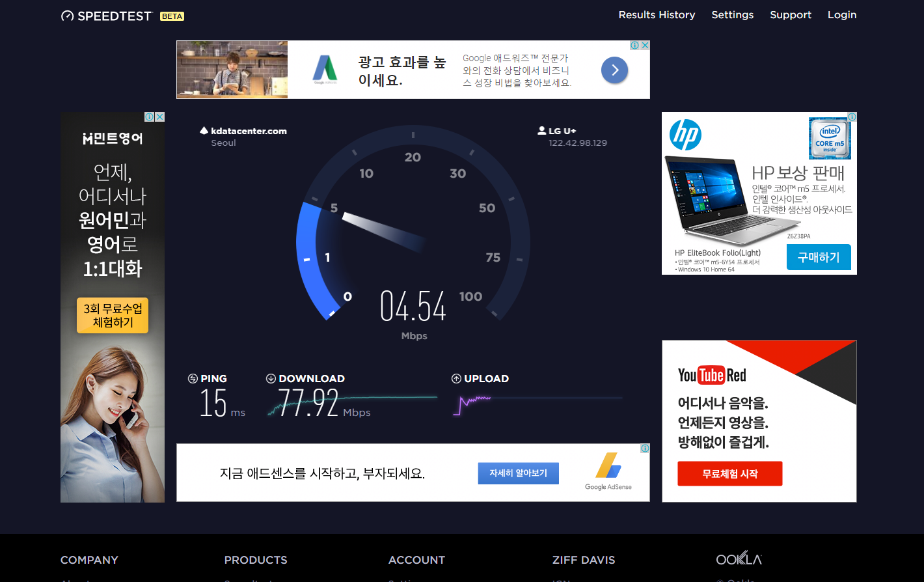Image resolution: width=924 pixels, height=582 pixels.
Task: Click the BETA badge beside Speedtest
Action: click(172, 16)
